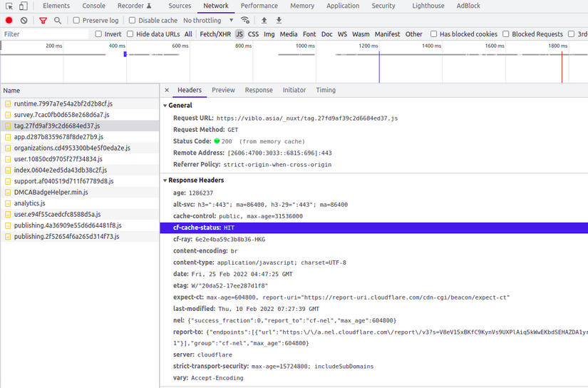Click the import HAR upload icon
588x388 pixels.
pyautogui.click(x=264, y=21)
